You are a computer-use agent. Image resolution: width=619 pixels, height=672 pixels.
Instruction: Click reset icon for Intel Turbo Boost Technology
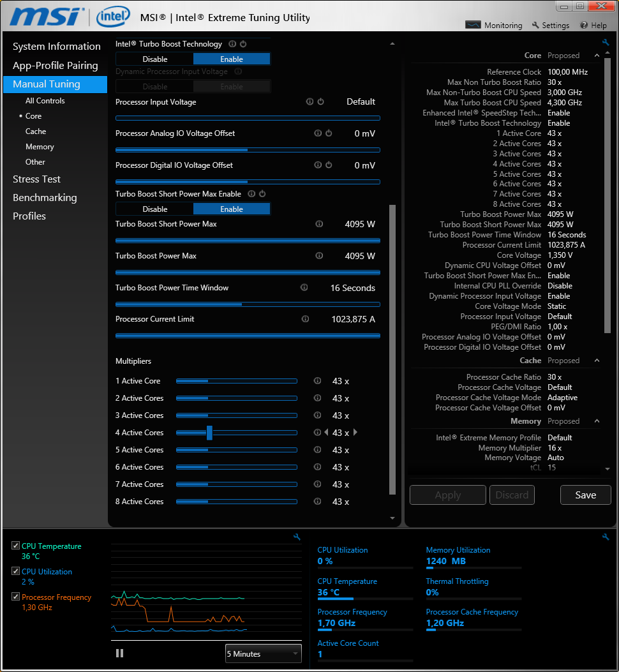pos(243,43)
